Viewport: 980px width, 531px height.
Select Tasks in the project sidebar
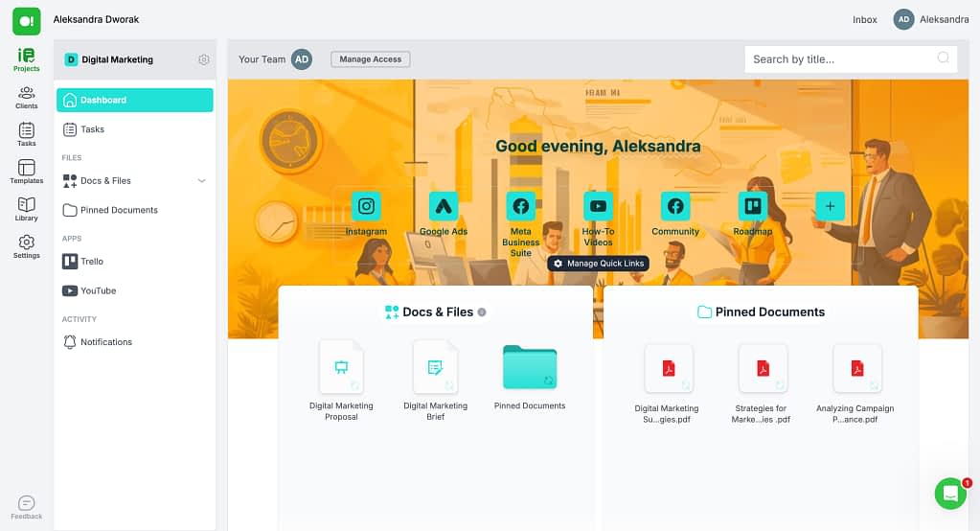pos(135,129)
